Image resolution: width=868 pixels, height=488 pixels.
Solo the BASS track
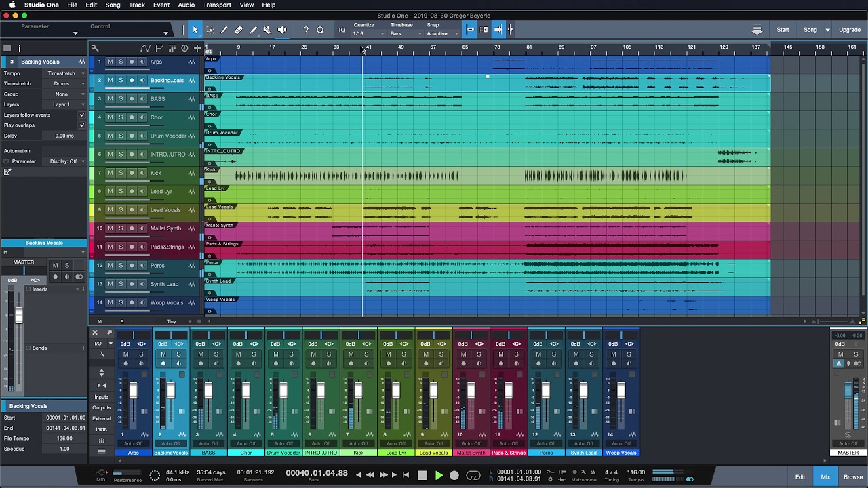[121, 99]
